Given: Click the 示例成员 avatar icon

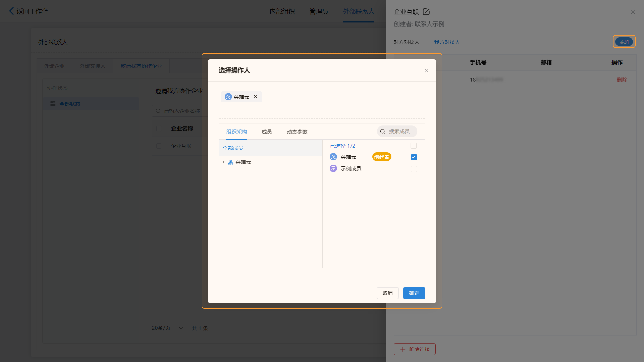Looking at the screenshot, I should click(x=333, y=168).
